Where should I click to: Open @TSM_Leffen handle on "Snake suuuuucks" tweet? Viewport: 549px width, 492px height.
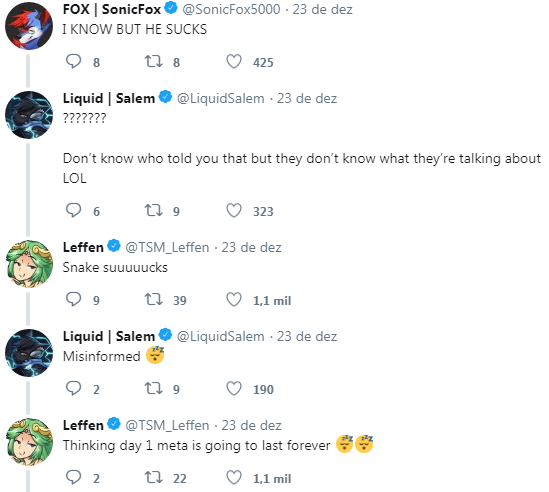(x=167, y=248)
